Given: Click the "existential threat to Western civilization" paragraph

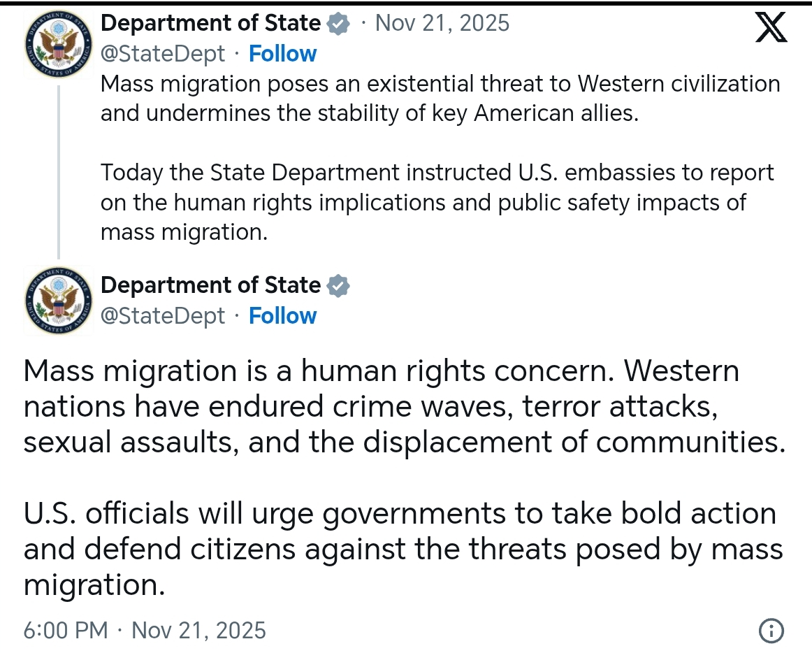Looking at the screenshot, I should pos(440,98).
